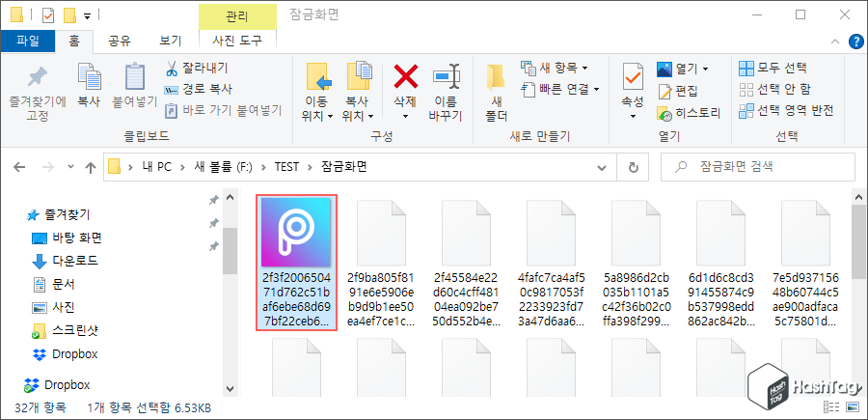
Task: Expand 열기 dropdown arrow
Action: tap(705, 70)
